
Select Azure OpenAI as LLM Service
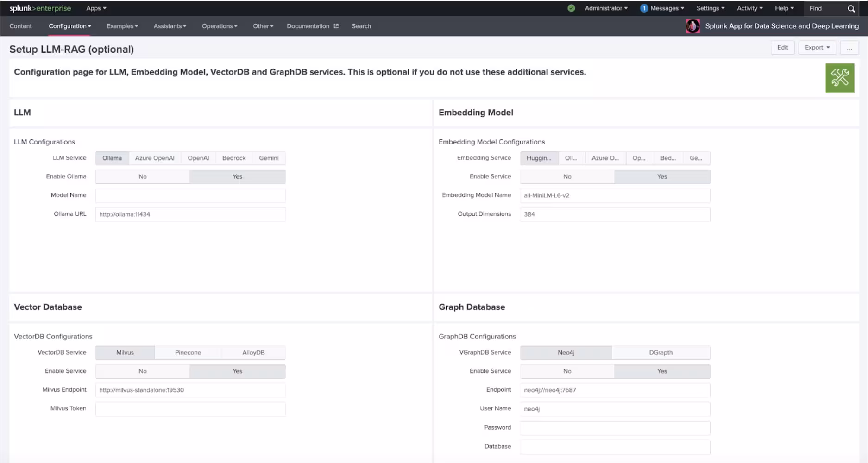tap(155, 158)
